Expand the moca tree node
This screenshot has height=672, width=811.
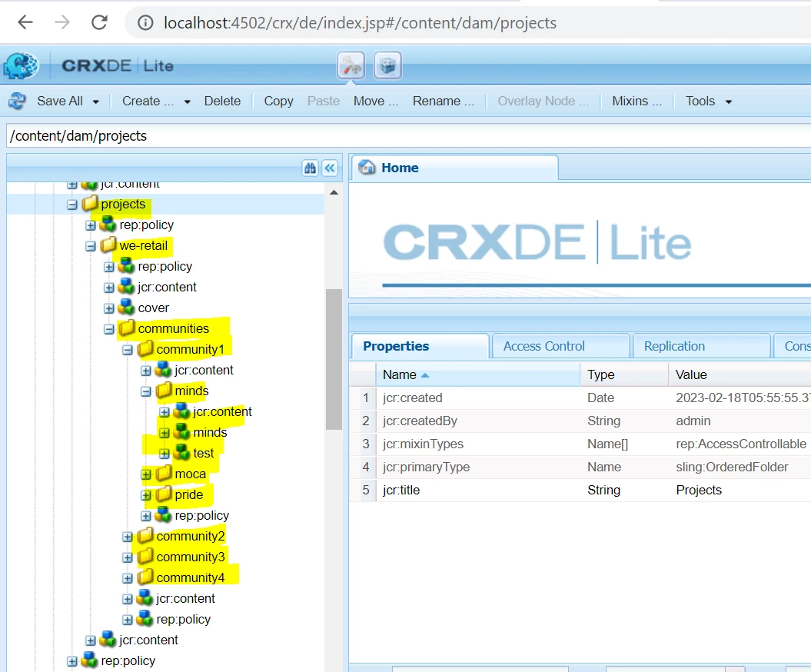146,475
